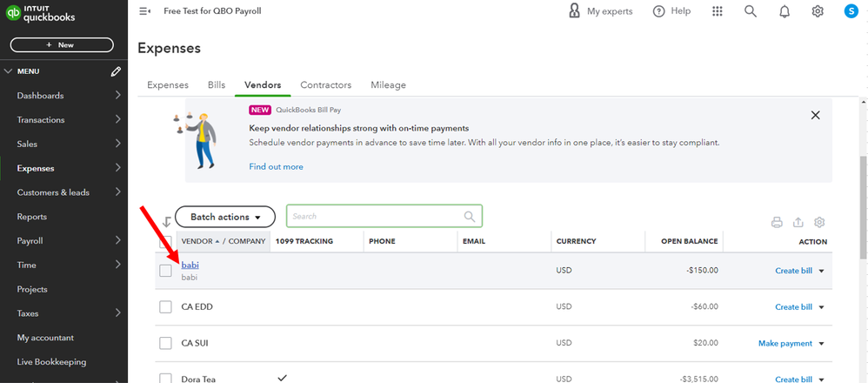This screenshot has height=383, width=868.
Task: Click Create bill for babi
Action: tap(794, 271)
